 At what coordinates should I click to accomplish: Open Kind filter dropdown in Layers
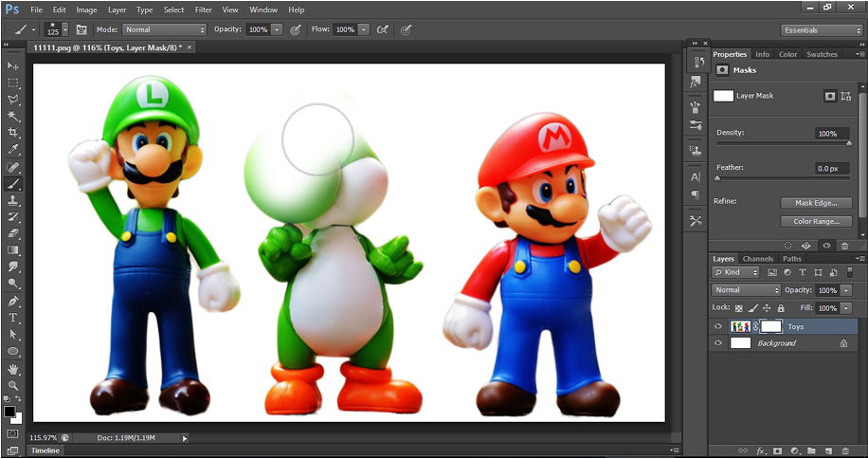[x=735, y=272]
